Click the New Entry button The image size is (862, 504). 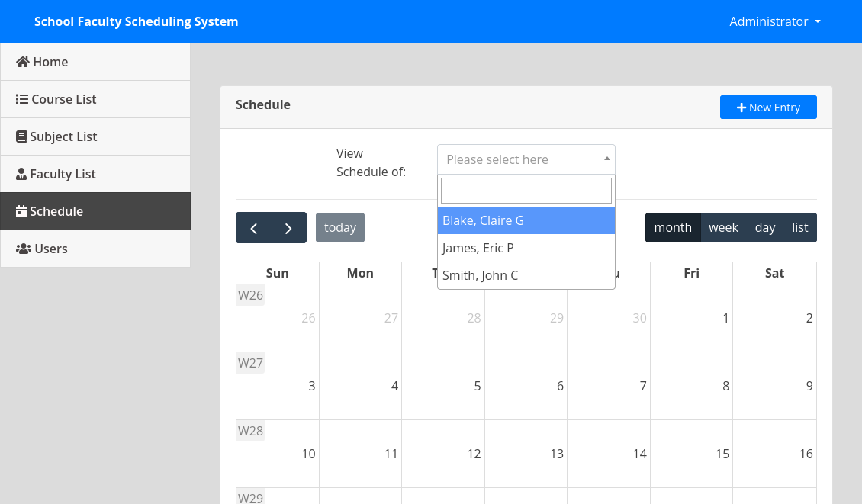[x=768, y=108]
